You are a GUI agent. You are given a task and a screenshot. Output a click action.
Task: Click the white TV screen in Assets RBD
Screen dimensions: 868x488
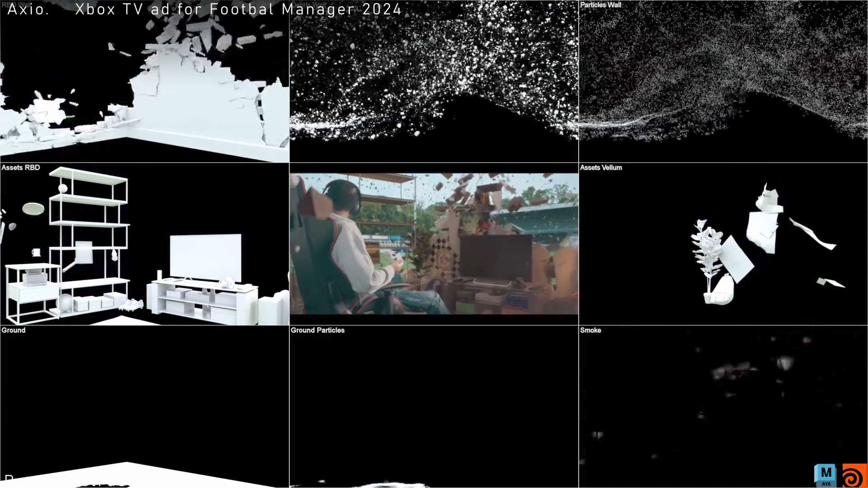tap(205, 257)
